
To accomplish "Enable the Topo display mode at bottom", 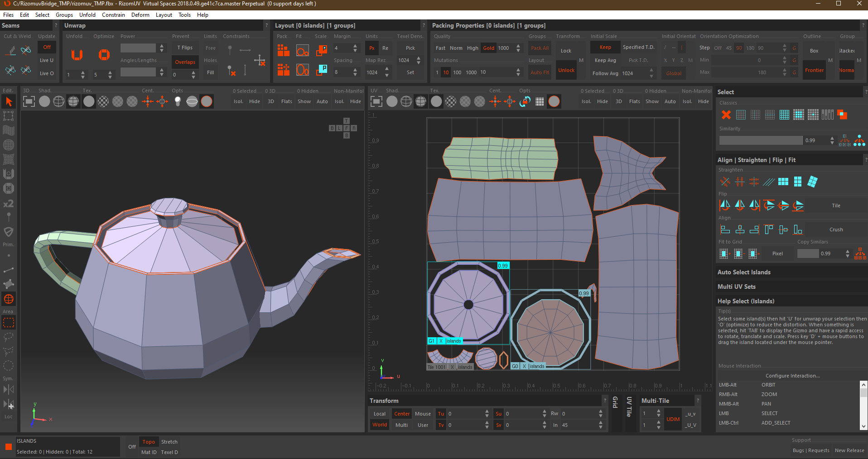I will pos(149,442).
